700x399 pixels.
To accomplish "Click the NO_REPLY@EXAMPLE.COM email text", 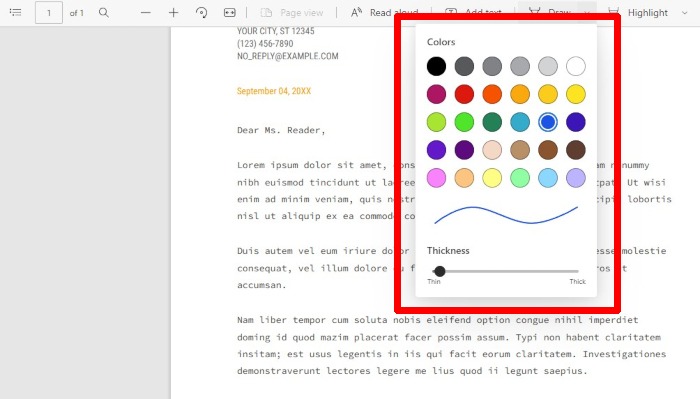I will (x=288, y=56).
